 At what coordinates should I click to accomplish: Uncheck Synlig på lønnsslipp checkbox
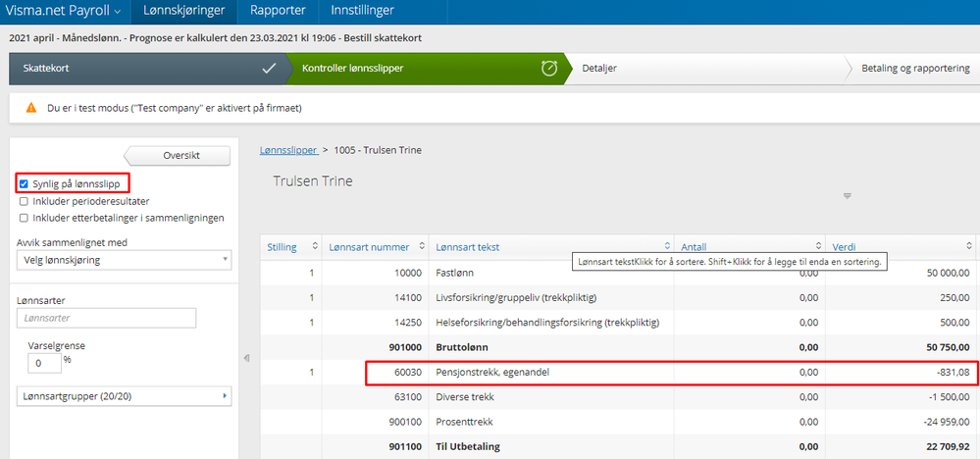point(24,183)
